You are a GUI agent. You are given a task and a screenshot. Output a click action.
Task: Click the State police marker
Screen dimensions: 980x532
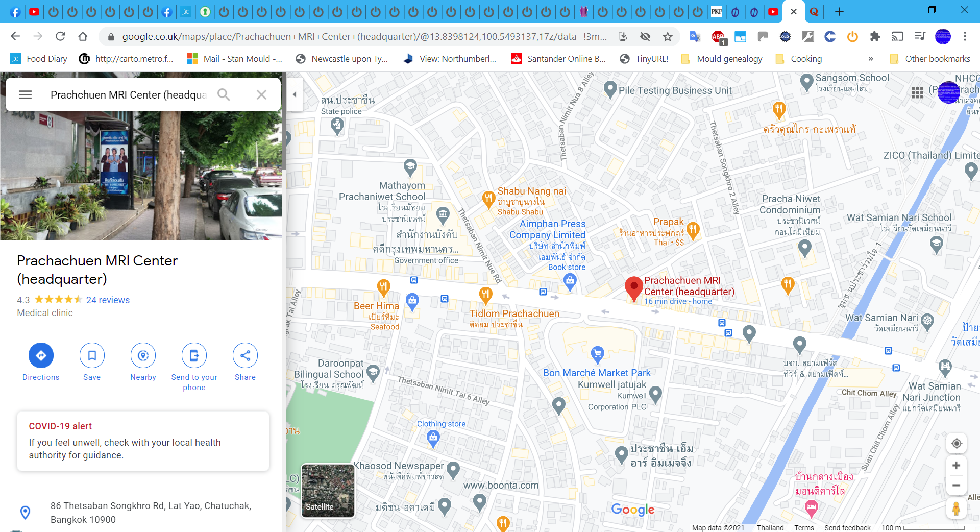pos(337,126)
